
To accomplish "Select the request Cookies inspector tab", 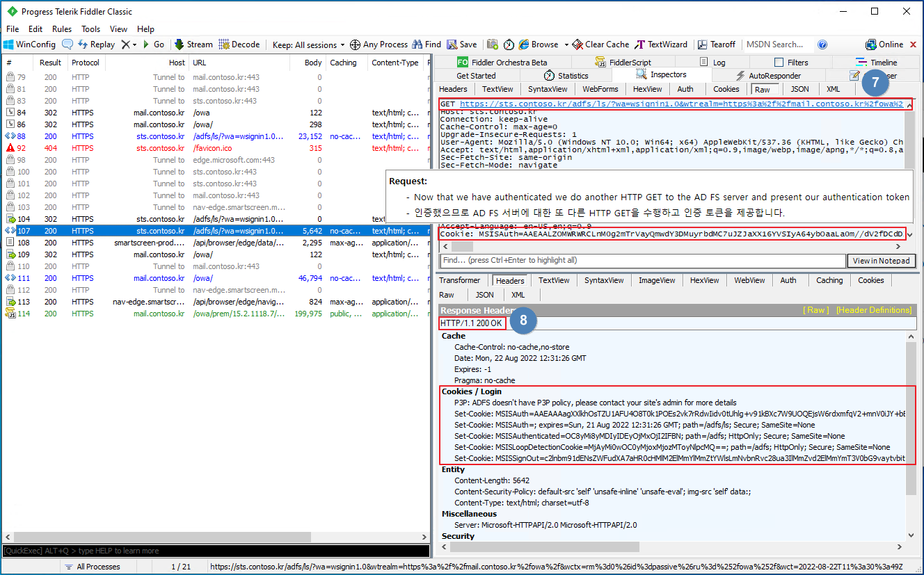I will coord(726,89).
